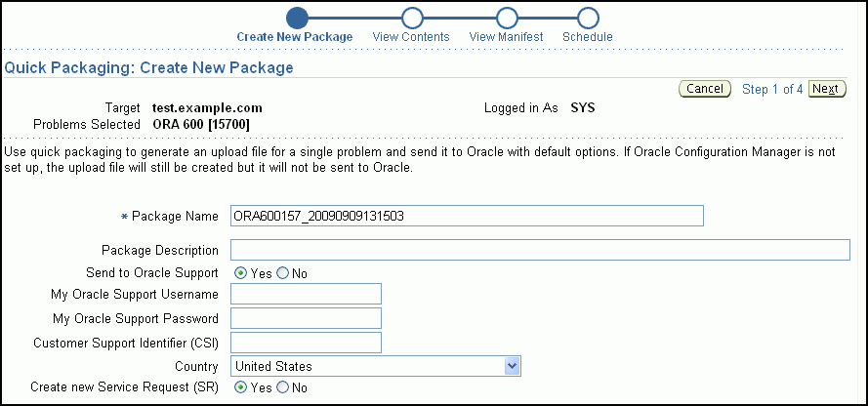Viewport: 868px width, 406px height.
Task: Select Yes for Create new Service Request
Action: [240, 387]
